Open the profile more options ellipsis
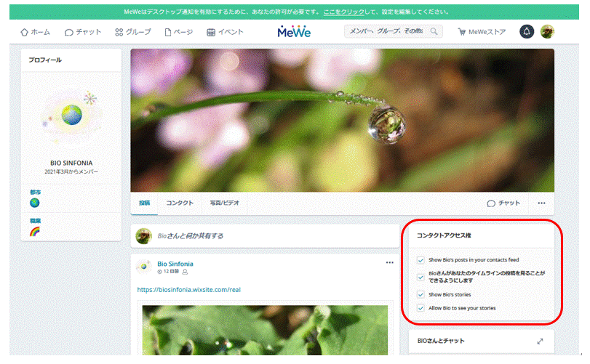Viewport: 590px width, 364px height. [x=541, y=203]
